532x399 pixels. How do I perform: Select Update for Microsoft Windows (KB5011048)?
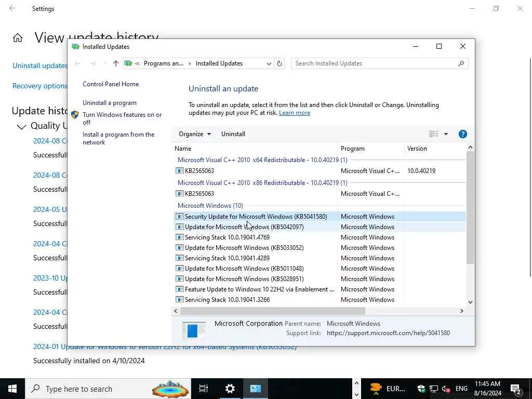coord(320,269)
